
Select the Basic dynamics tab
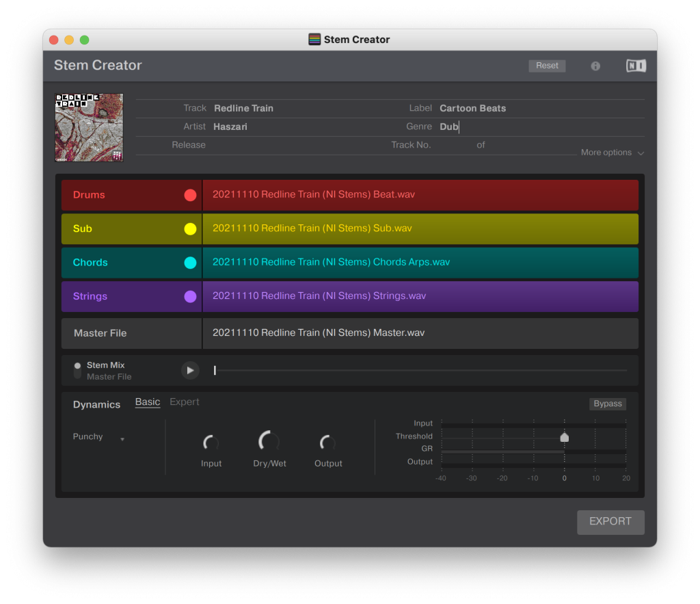tap(148, 402)
